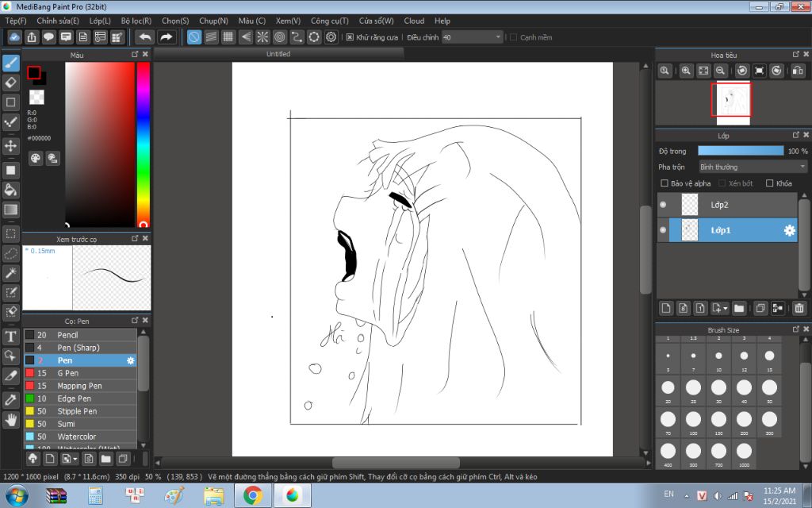812x508 pixels.
Task: Duplicate the current layer
Action: point(760,309)
